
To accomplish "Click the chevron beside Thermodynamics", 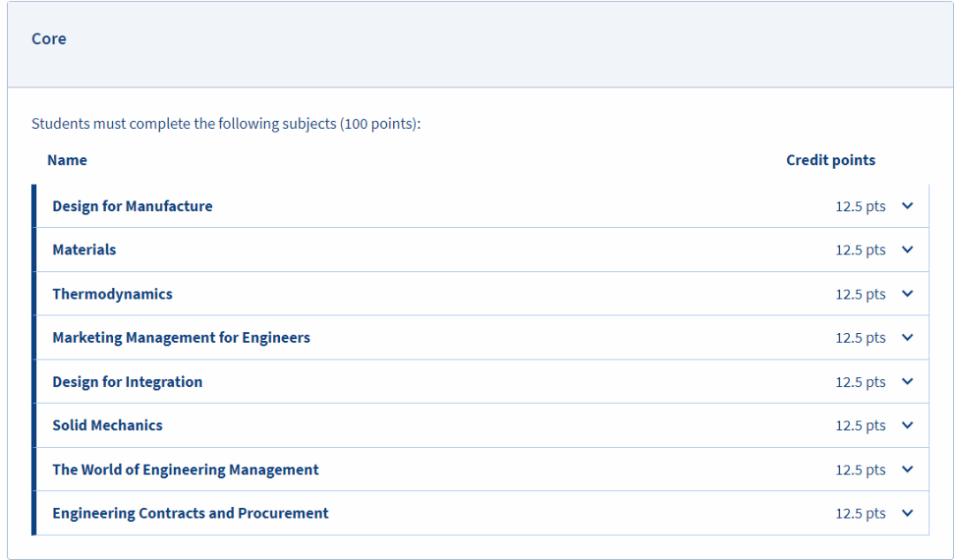I will (x=907, y=294).
